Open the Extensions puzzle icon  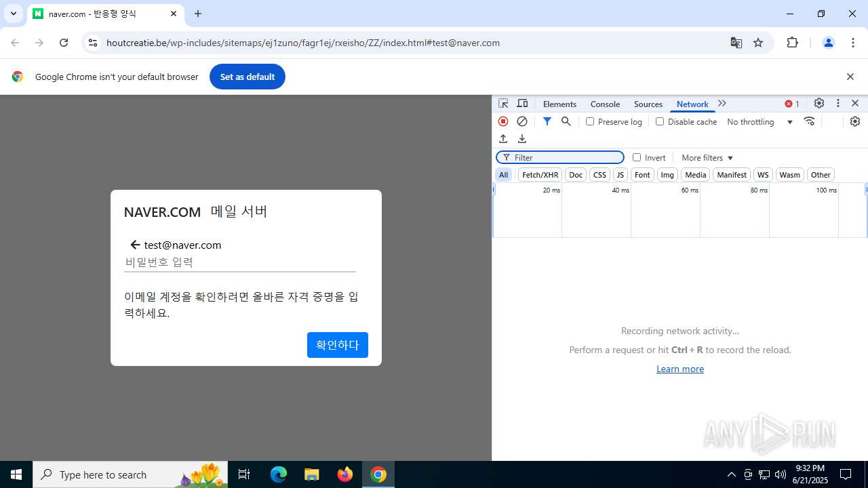[x=792, y=43]
